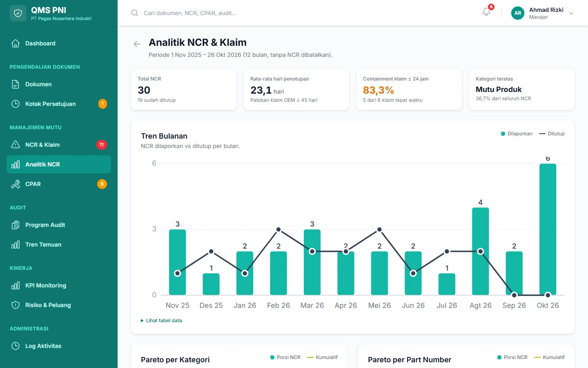The width and height of the screenshot is (588, 368).
Task: Click the NCR & Klaim warning triangle icon
Action: click(16, 145)
